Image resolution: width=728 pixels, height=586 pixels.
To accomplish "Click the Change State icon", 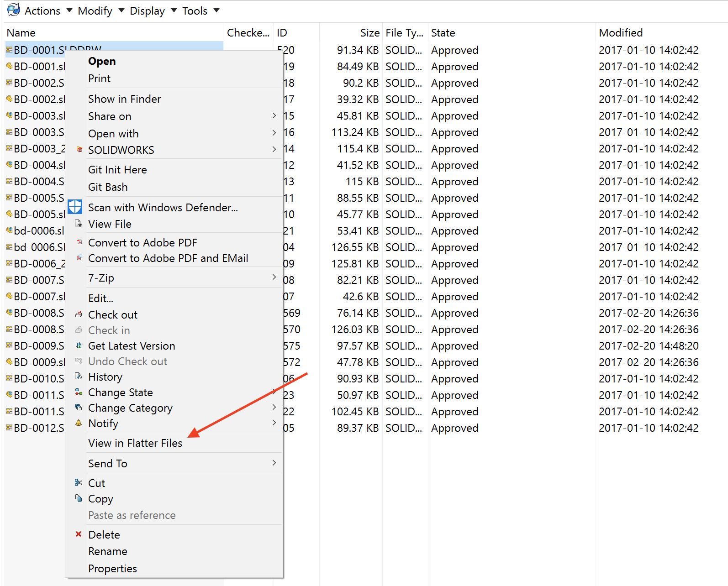I will click(79, 392).
